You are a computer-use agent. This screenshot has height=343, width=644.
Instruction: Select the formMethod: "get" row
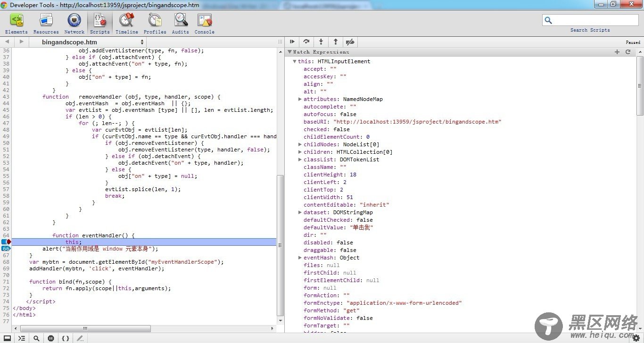point(331,310)
